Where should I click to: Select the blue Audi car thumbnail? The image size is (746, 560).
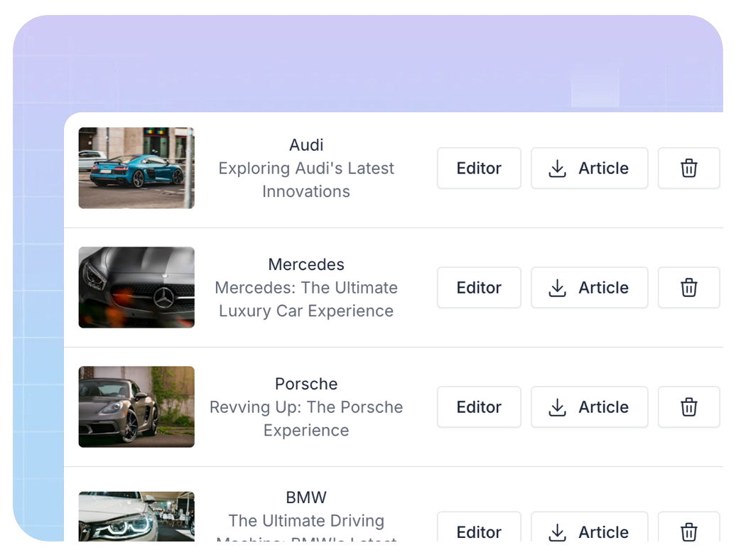(x=136, y=168)
